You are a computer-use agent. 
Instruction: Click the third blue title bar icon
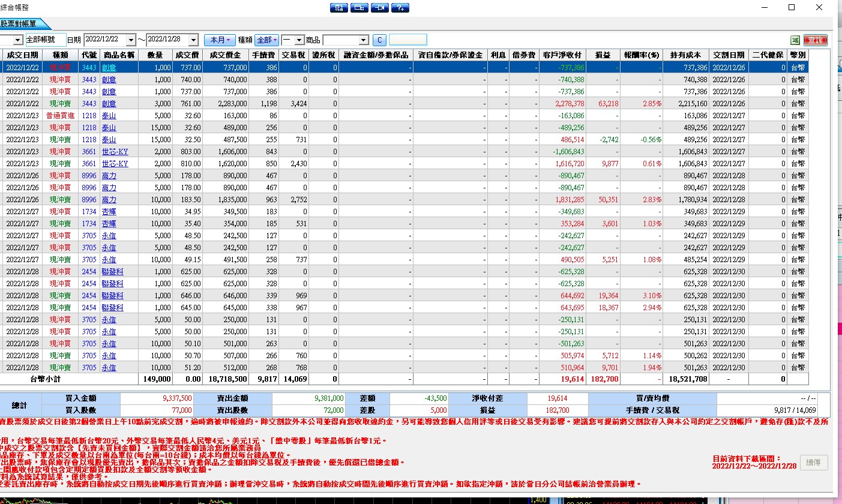[380, 8]
